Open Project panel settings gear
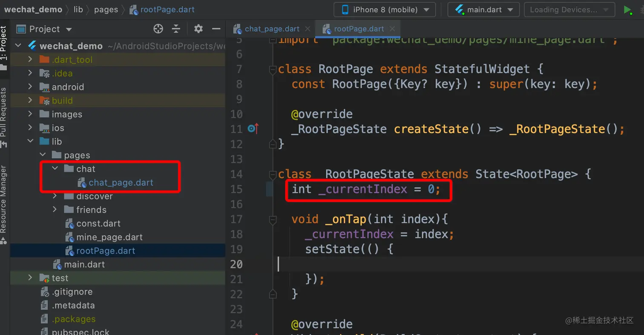The height and width of the screenshot is (335, 644). point(198,29)
